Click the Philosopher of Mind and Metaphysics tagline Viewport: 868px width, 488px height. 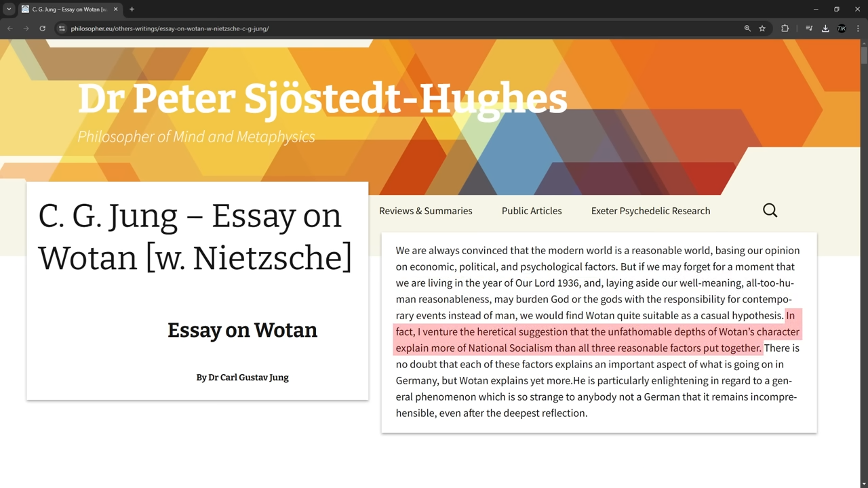coord(196,137)
